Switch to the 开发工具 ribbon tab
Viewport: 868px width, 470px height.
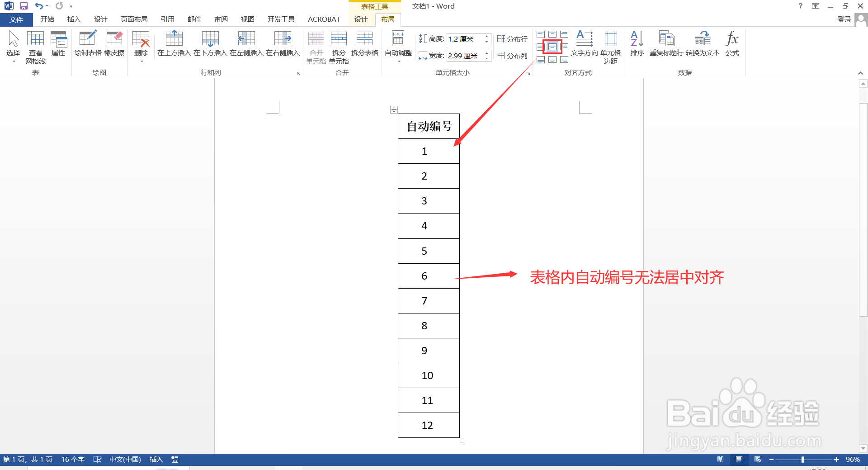(x=281, y=19)
